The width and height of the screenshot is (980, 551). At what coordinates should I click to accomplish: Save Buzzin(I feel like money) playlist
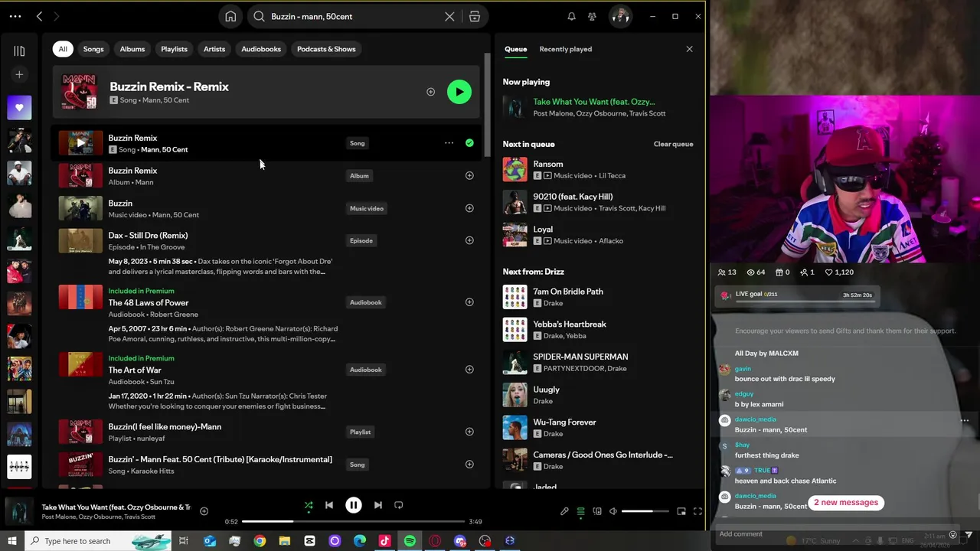coord(469,432)
